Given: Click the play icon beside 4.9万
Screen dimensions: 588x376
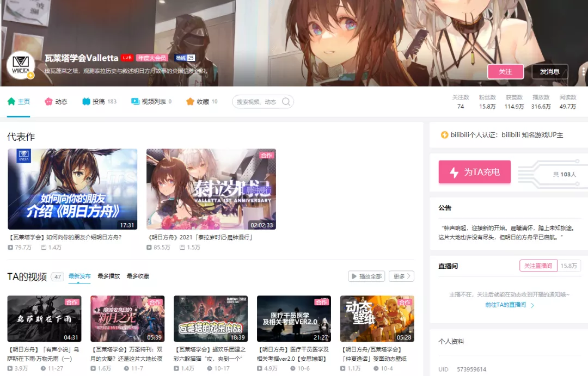Looking at the screenshot, I should pos(260,368).
